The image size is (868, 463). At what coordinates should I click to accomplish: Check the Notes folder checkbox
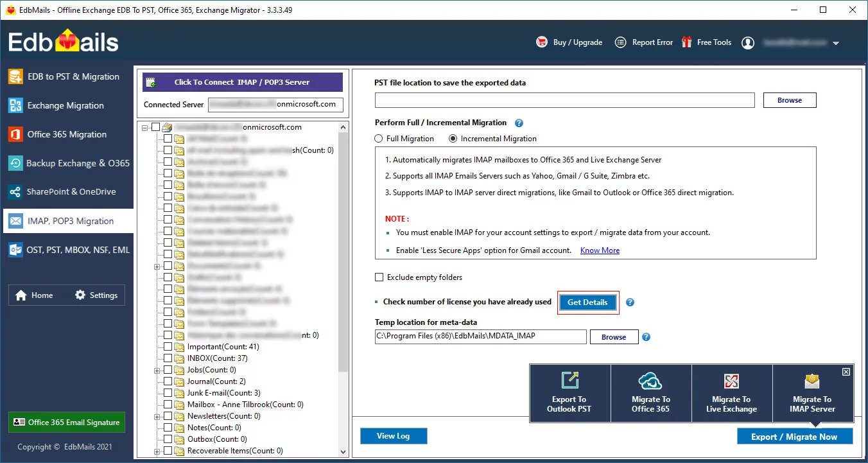tap(168, 428)
